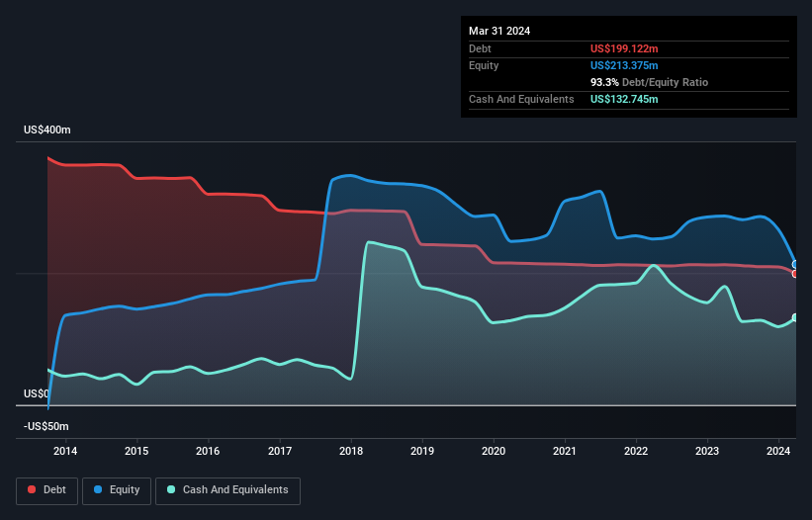The width and height of the screenshot is (812, 520).
Task: Click the 2017 x-axis label
Action: pyautogui.click(x=280, y=451)
